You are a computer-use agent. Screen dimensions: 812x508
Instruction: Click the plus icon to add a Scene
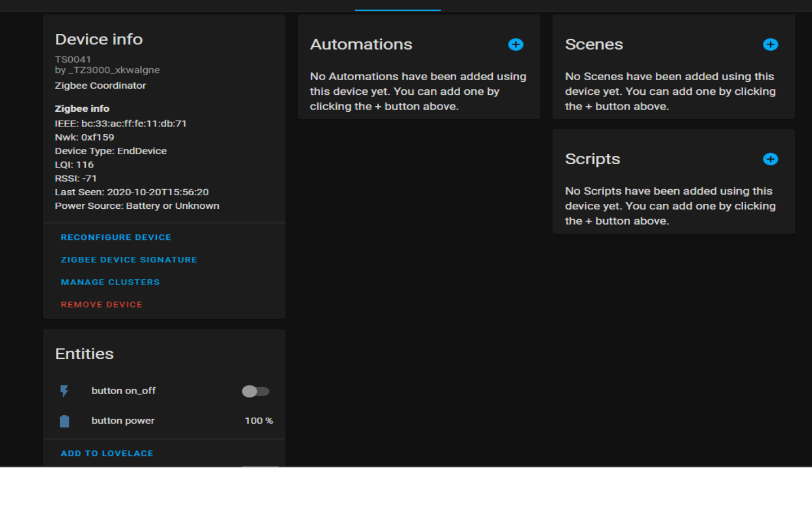click(x=770, y=45)
